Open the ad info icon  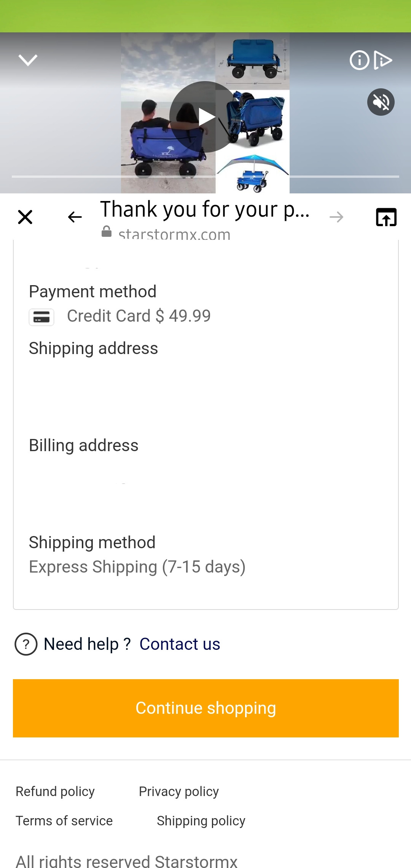[x=359, y=60]
